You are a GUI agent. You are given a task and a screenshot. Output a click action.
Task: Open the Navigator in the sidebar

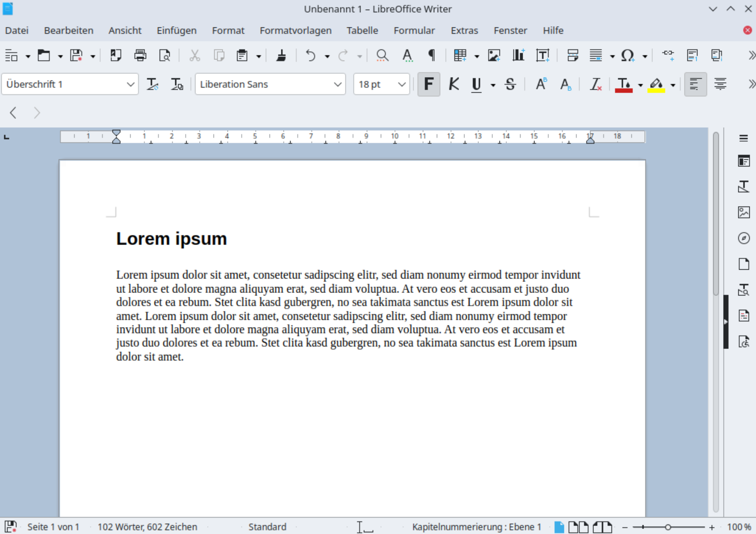coord(744,238)
